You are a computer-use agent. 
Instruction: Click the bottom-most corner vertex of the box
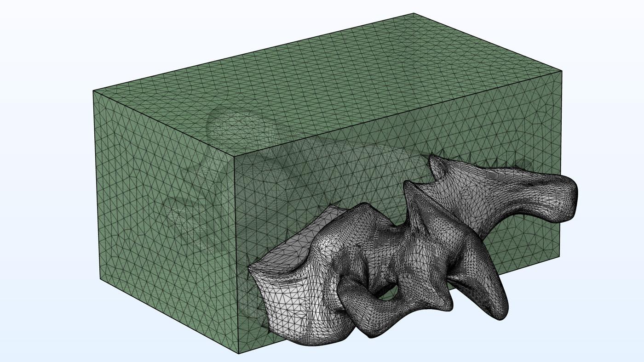pos(238,354)
